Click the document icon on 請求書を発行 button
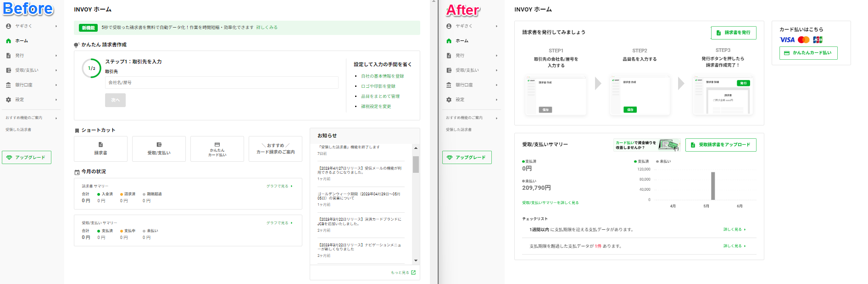This screenshot has height=284, width=868. tap(718, 33)
